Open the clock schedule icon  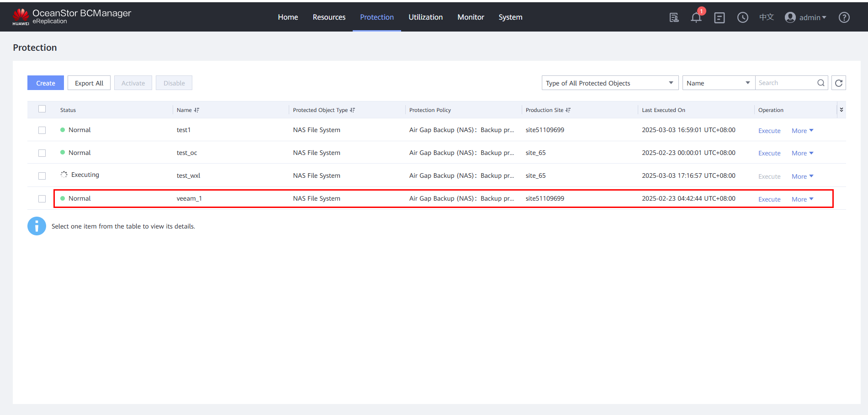[x=743, y=18]
